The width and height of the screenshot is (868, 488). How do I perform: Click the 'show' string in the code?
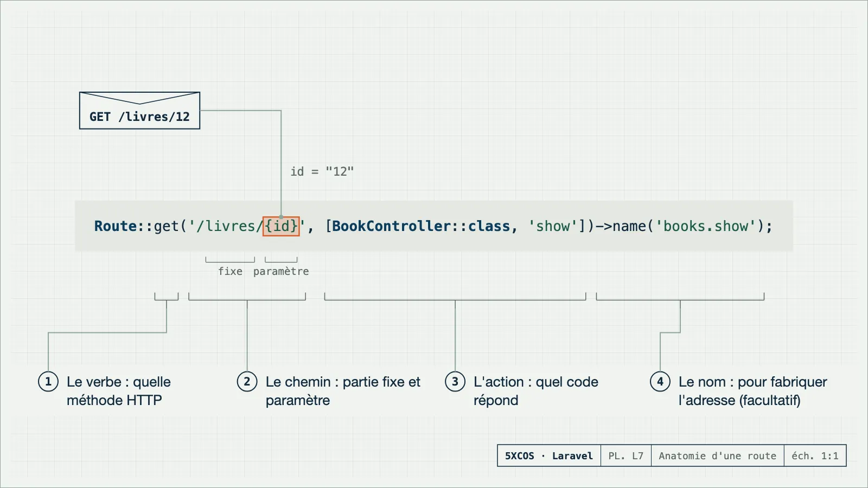point(553,226)
